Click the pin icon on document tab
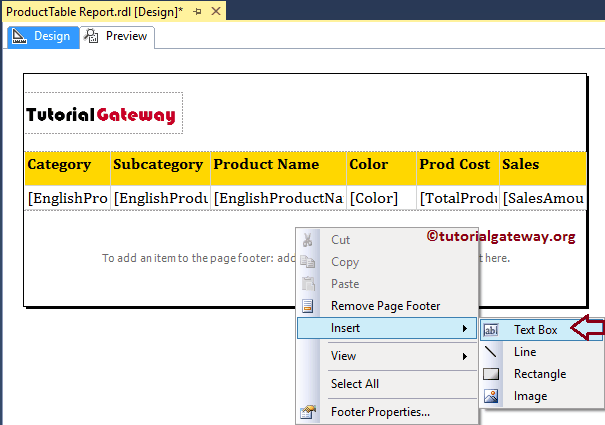This screenshot has width=605, height=425. click(198, 12)
